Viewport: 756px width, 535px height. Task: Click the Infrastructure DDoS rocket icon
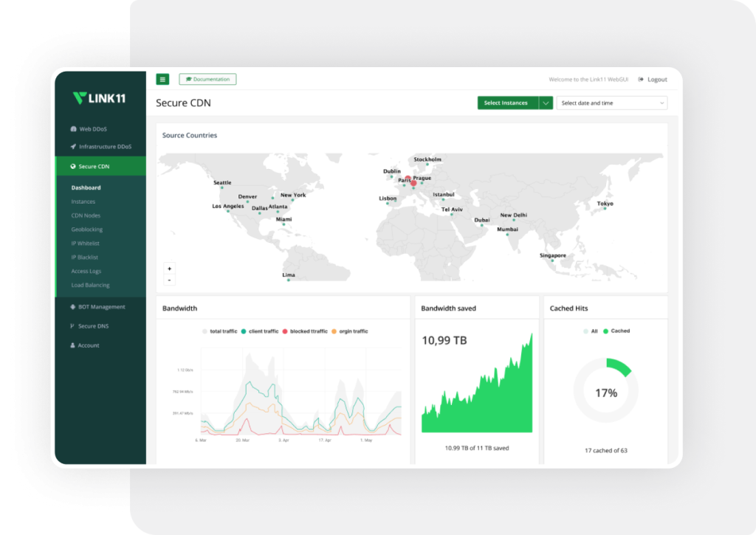73,147
